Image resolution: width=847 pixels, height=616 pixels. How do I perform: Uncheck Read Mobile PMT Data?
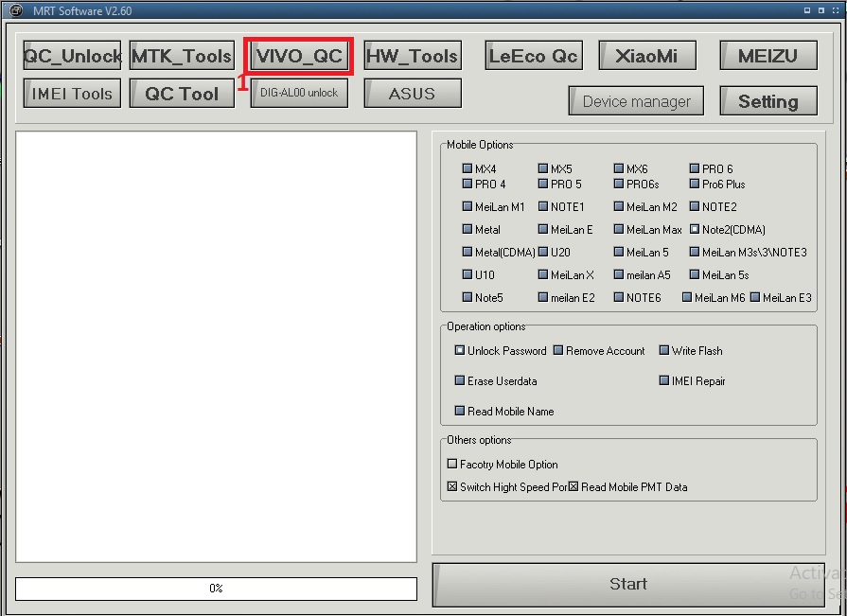tap(573, 486)
